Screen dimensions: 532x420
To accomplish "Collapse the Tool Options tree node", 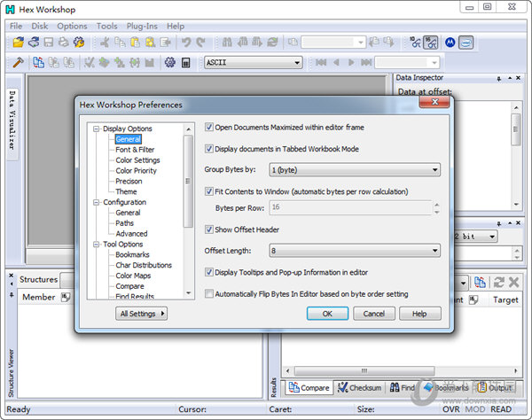I will [97, 245].
